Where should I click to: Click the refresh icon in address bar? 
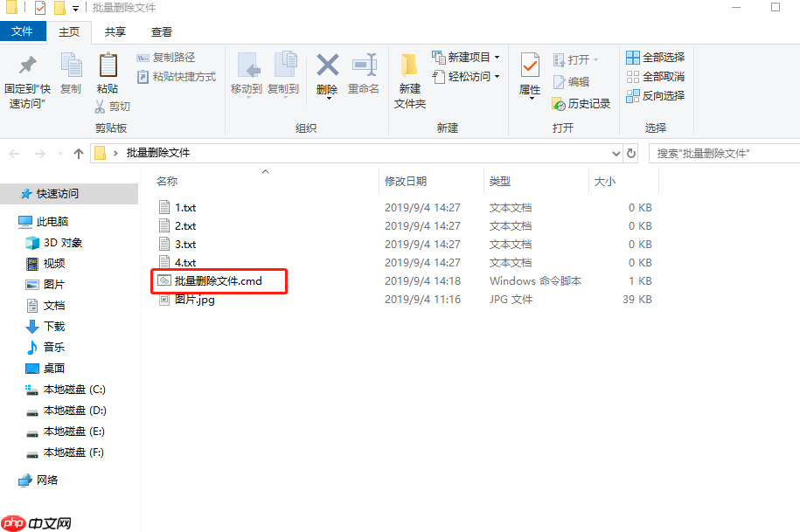632,152
